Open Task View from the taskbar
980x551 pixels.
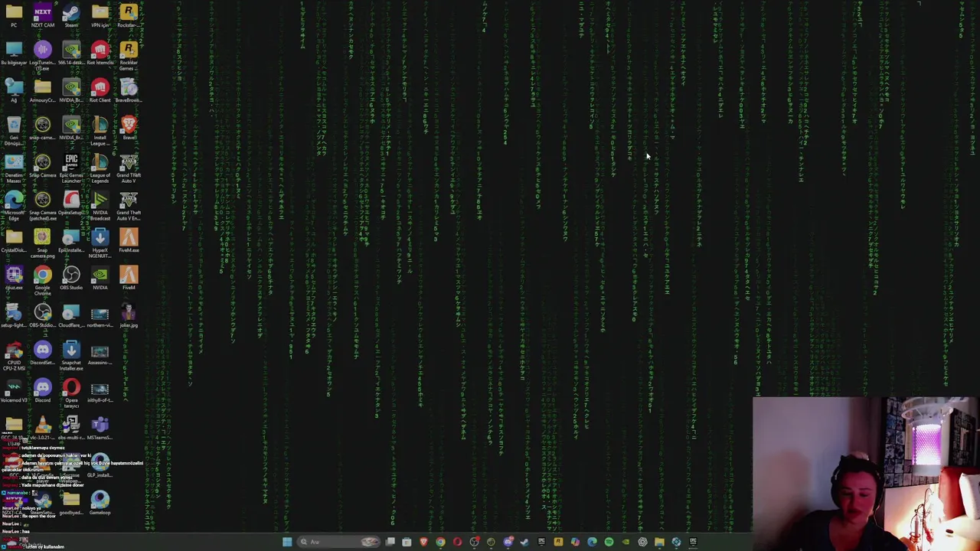coord(390,542)
